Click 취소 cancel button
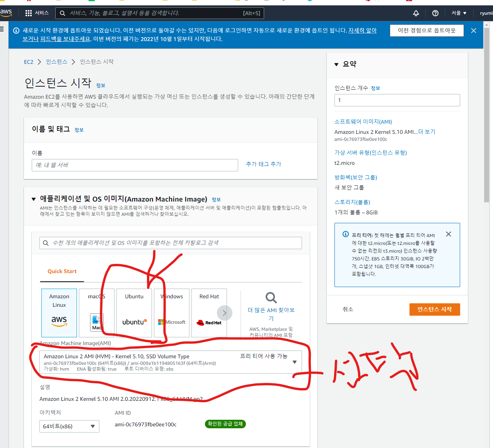 point(348,309)
